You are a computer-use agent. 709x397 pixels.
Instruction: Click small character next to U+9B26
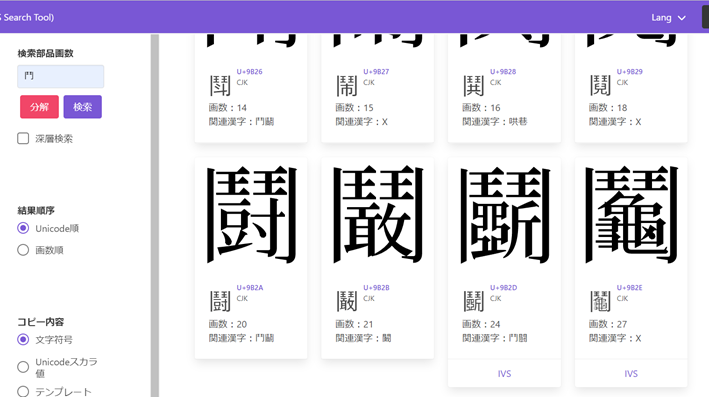[x=220, y=85]
